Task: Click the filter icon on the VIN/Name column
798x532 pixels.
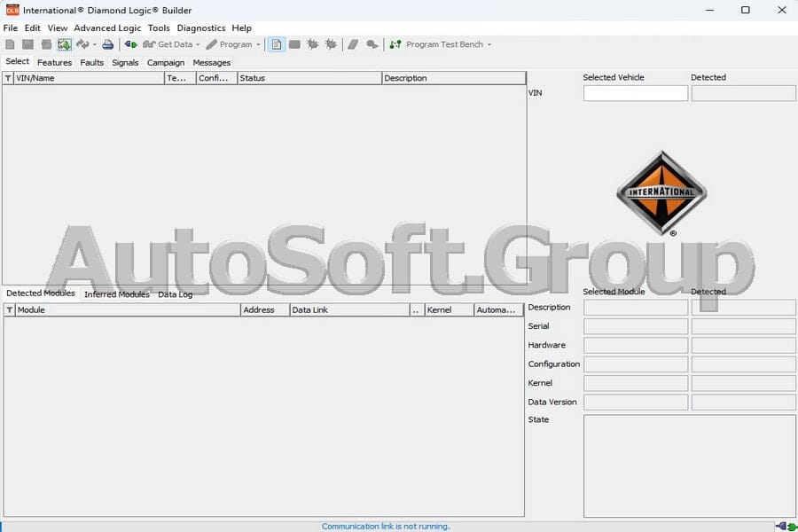Action: 7,78
